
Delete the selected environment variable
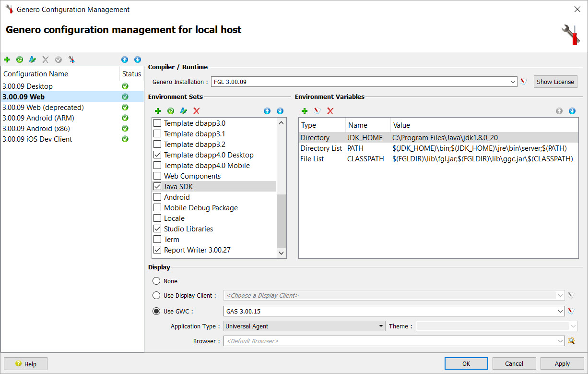[330, 111]
